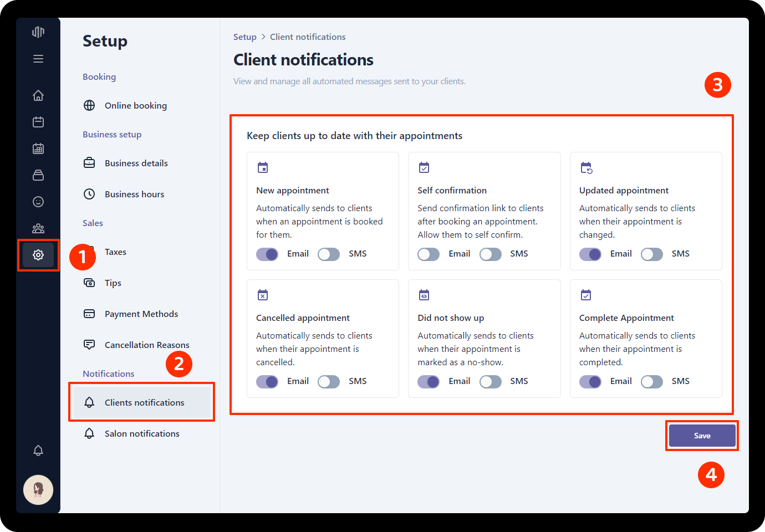
Task: Click the user avatar profile picture
Action: (x=38, y=490)
